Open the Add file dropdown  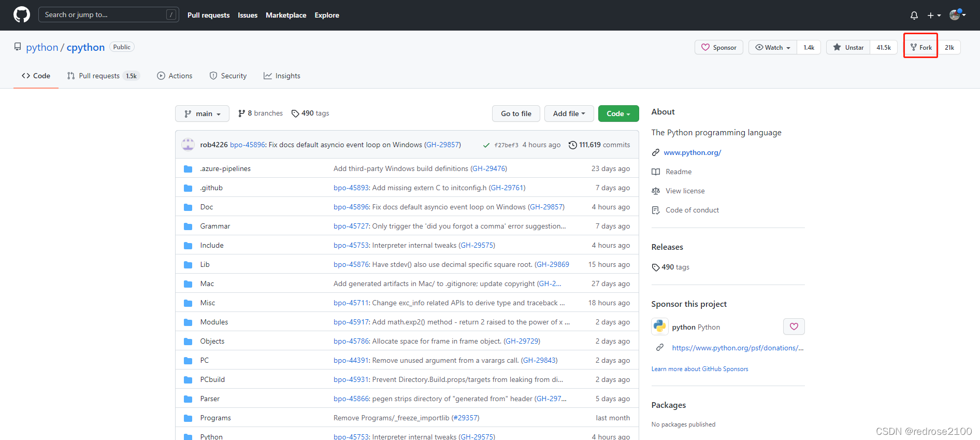(569, 113)
